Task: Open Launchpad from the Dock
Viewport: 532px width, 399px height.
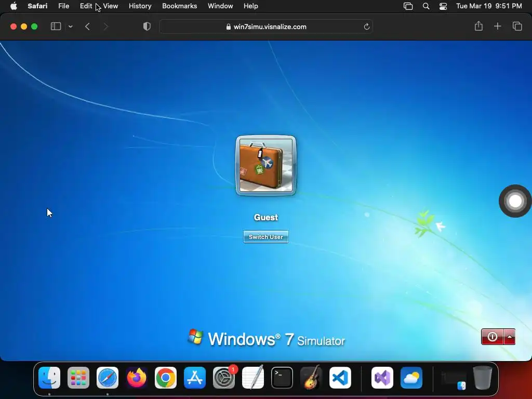Action: coord(78,378)
